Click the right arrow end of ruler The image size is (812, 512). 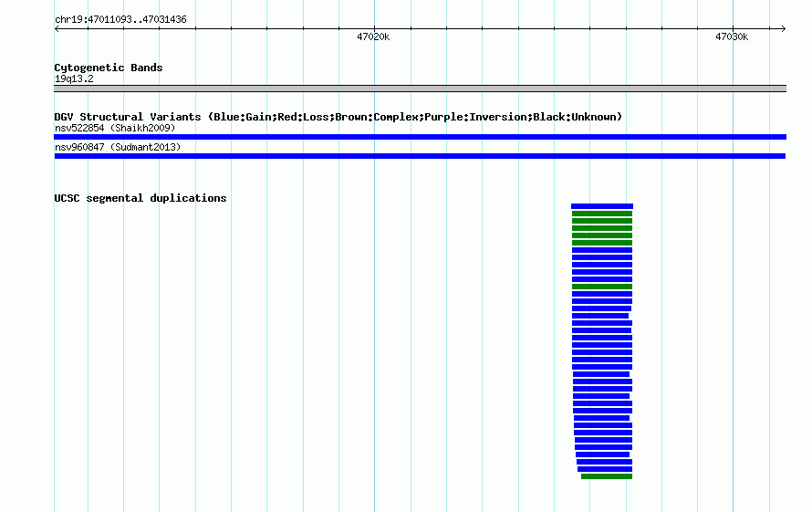click(783, 28)
